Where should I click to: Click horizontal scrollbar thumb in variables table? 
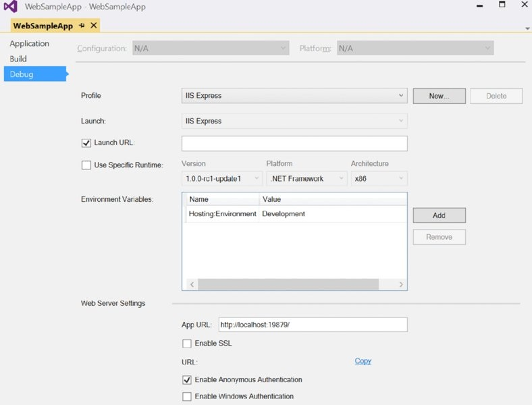pos(288,284)
